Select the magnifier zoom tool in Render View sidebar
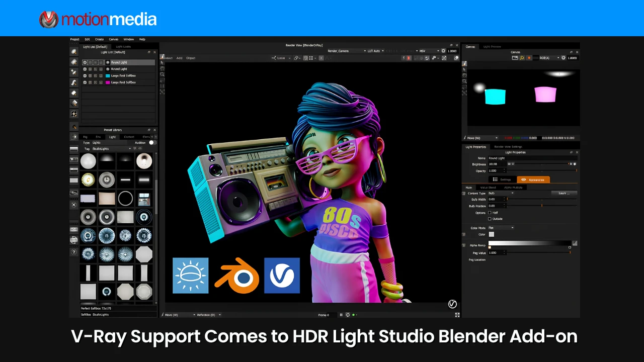The height and width of the screenshot is (362, 644). point(162,74)
